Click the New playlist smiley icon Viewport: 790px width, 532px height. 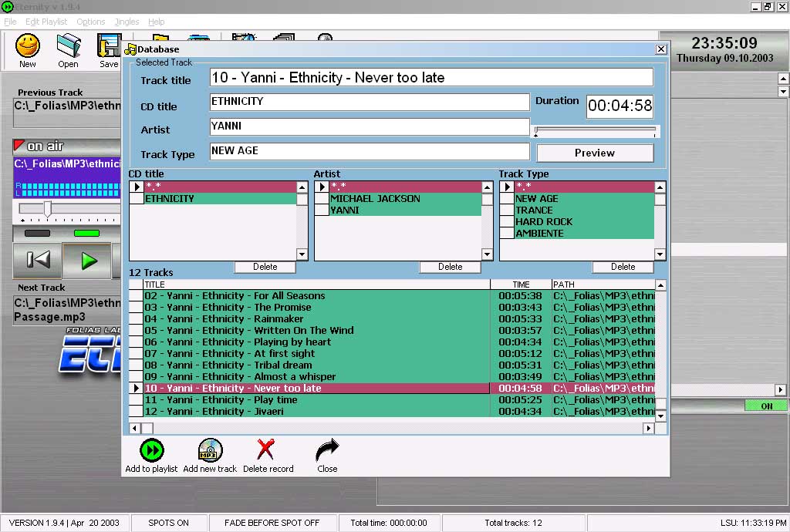click(28, 45)
